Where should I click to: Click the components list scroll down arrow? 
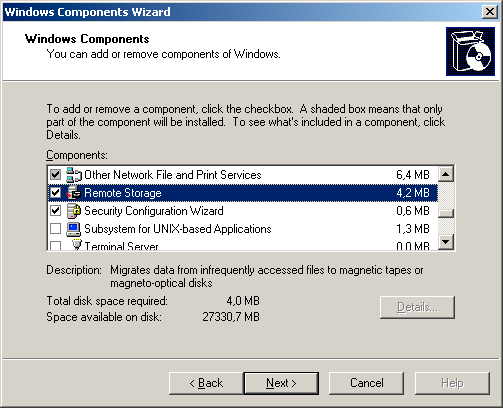446,242
